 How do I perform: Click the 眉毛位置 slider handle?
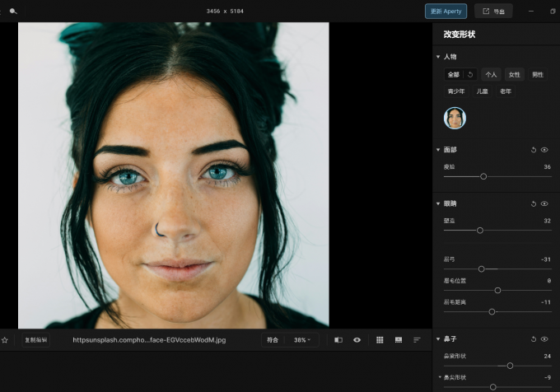click(x=497, y=290)
